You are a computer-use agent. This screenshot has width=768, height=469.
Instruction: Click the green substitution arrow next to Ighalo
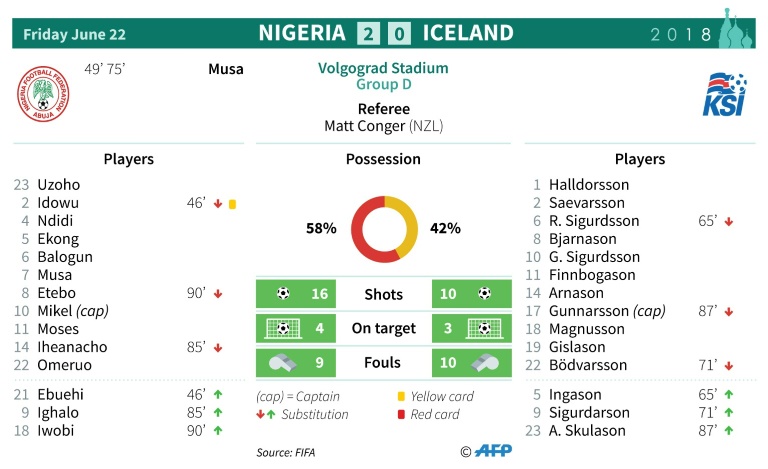point(218,412)
